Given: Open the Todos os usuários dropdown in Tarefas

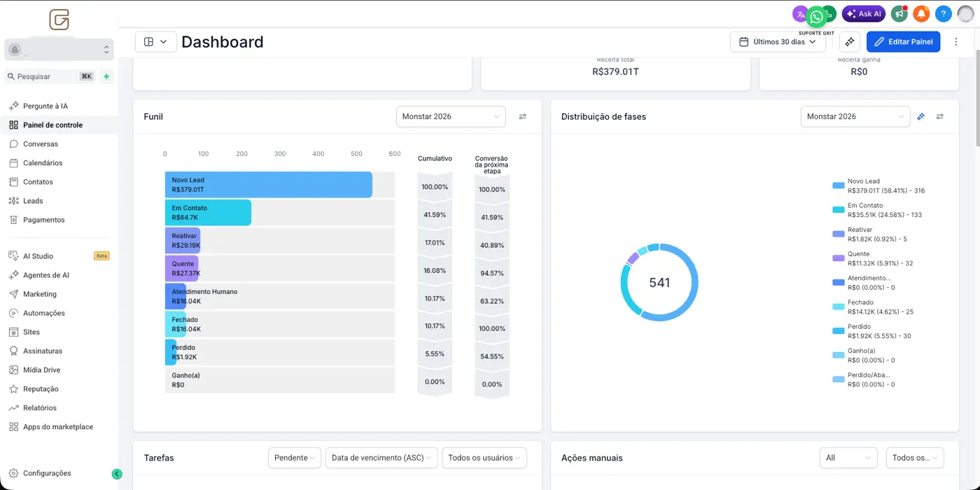Looking at the screenshot, I should [x=484, y=458].
